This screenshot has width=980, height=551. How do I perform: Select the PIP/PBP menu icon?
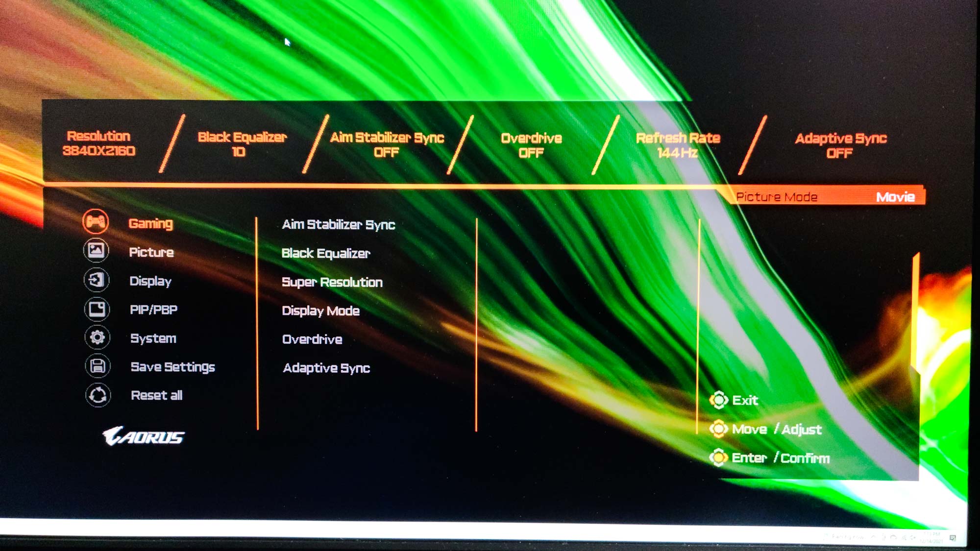point(96,309)
